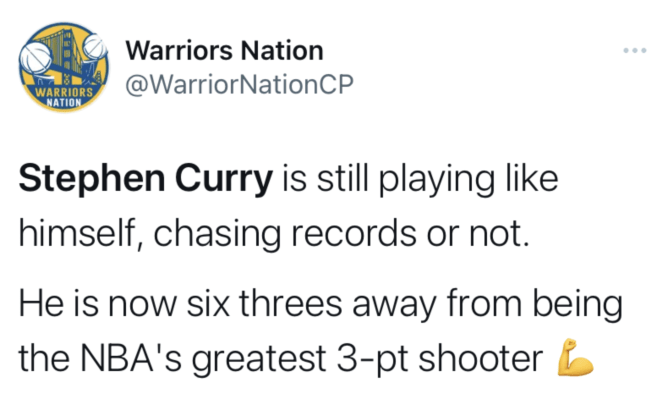The width and height of the screenshot is (669, 415).
Task: Open the Warriors Nation display name
Action: (x=224, y=50)
